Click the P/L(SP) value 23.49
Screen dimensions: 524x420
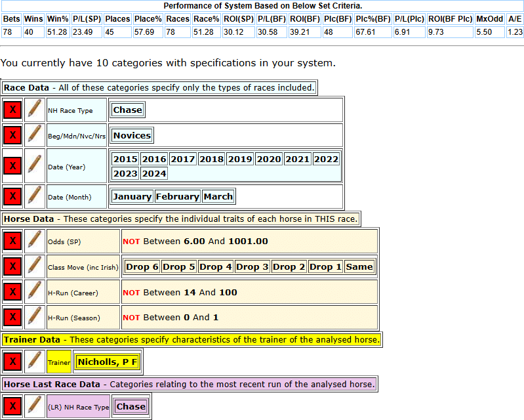point(87,32)
